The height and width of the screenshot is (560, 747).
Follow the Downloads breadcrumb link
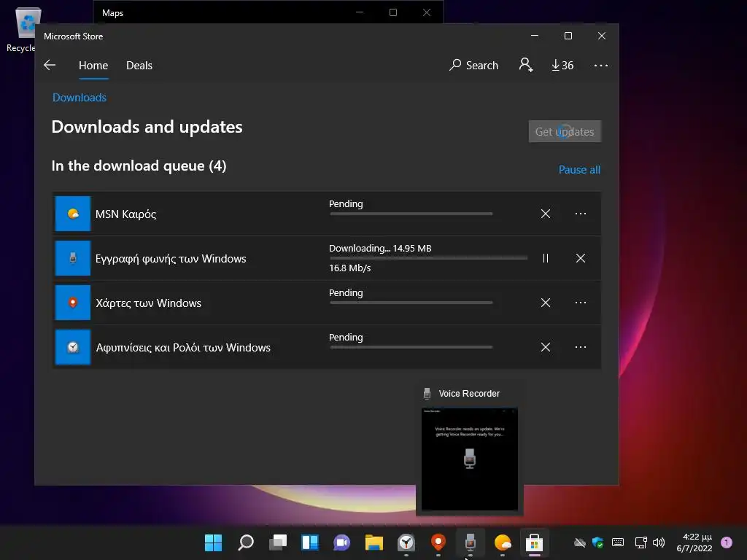(x=79, y=98)
